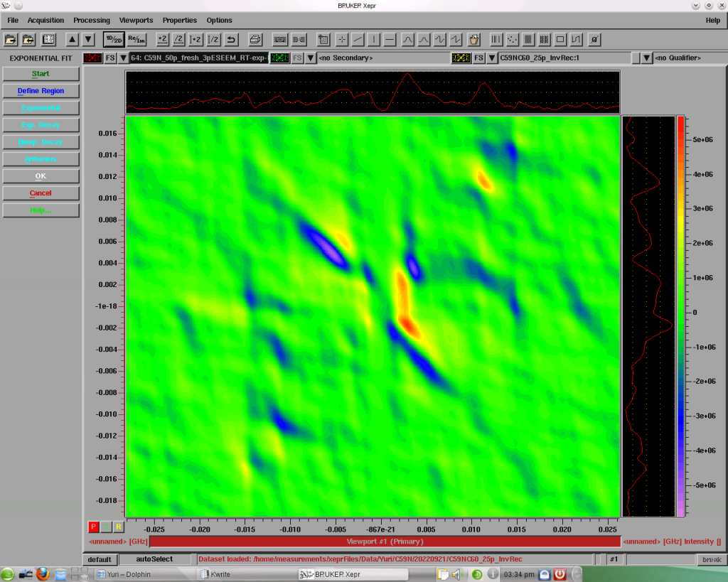Toggle the red P button below plot
The width and height of the screenshot is (728, 582).
click(93, 527)
